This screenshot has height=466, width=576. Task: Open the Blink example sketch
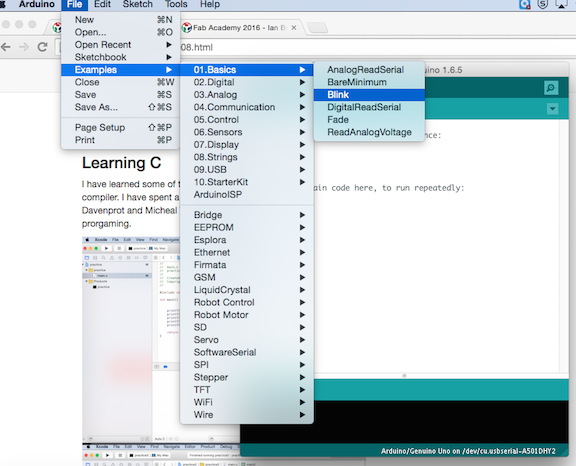369,95
